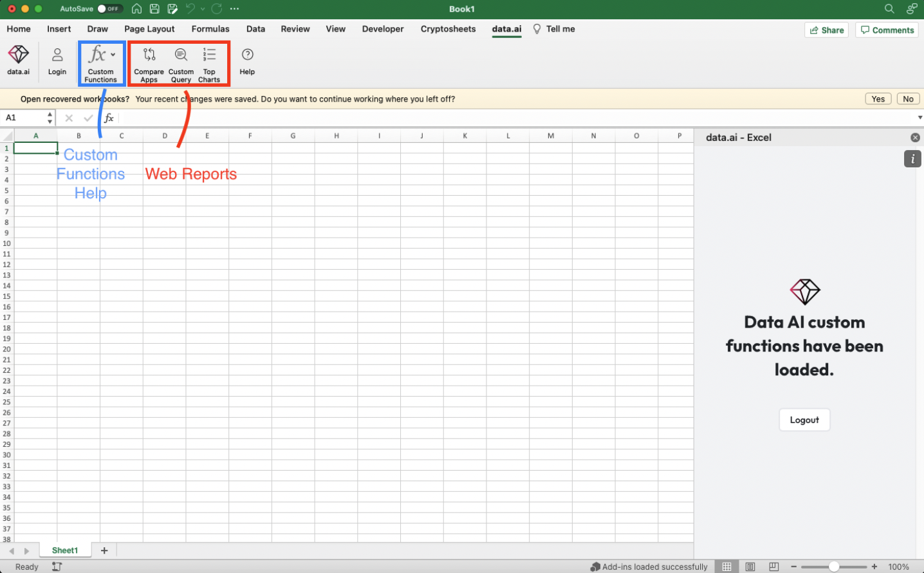Click the Logout button in pane
Viewport: 924px width, 573px height.
tap(804, 420)
